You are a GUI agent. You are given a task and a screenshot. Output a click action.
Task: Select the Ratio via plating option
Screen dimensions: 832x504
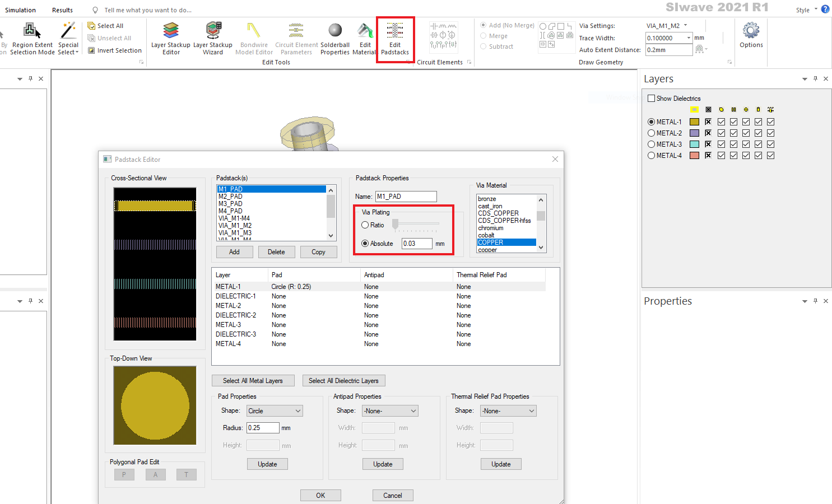(x=365, y=225)
